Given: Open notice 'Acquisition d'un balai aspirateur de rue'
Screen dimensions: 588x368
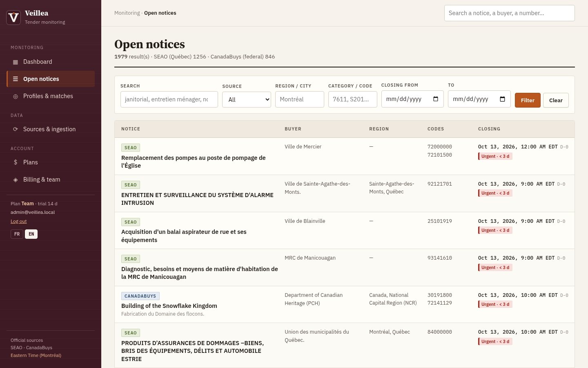Looking at the screenshot, I should 184,236.
